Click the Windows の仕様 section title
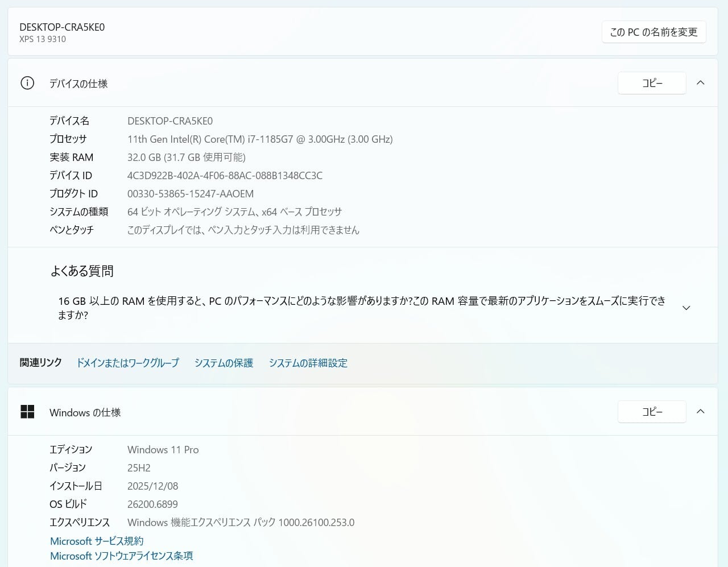The height and width of the screenshot is (567, 728). tap(85, 412)
